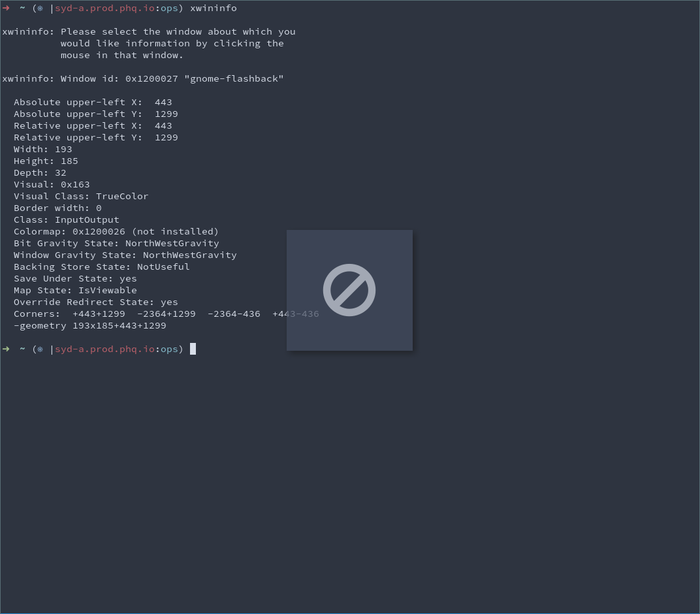Select the green arrow prompt symbol
The height and width of the screenshot is (614, 700).
click(x=6, y=8)
